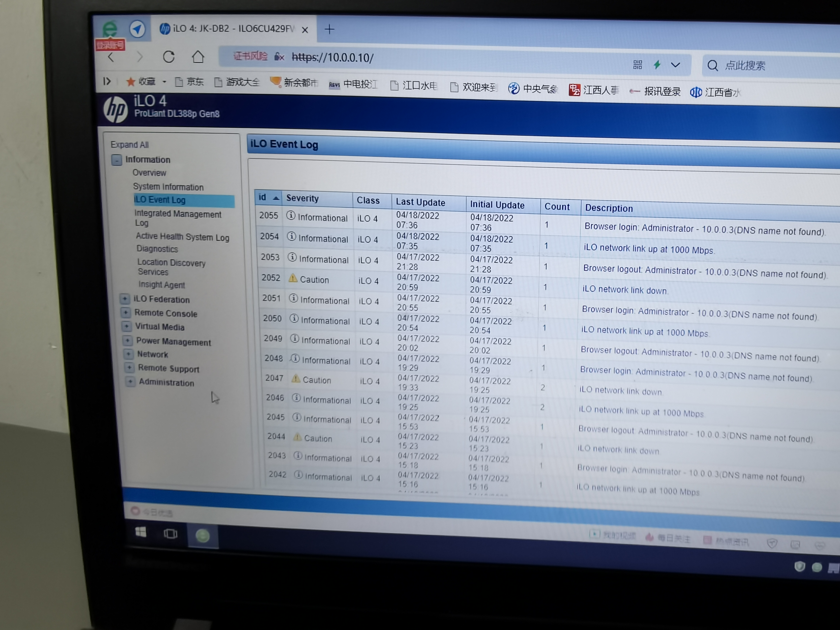
Task: Expand the Administration node
Action: pos(130,381)
